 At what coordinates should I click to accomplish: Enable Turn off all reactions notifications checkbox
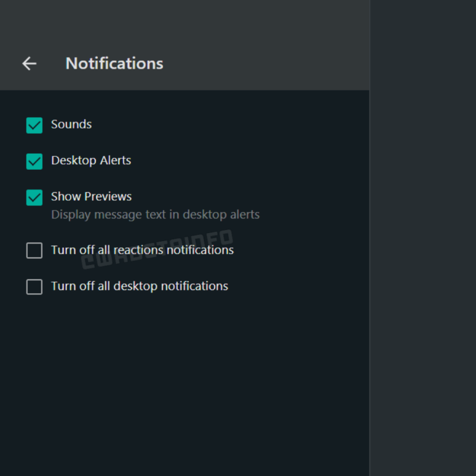coord(34,250)
